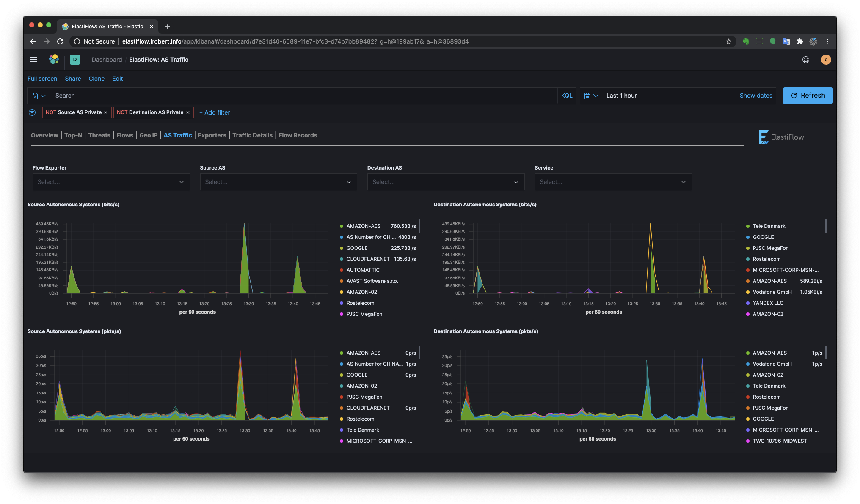Click the Elastic logo icon
The width and height of the screenshot is (860, 504).
pos(54,60)
